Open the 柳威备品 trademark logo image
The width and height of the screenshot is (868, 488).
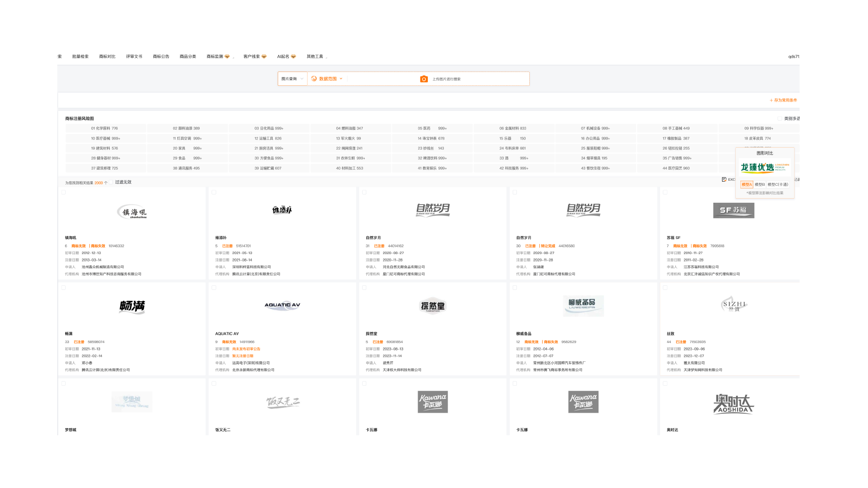pyautogui.click(x=583, y=306)
